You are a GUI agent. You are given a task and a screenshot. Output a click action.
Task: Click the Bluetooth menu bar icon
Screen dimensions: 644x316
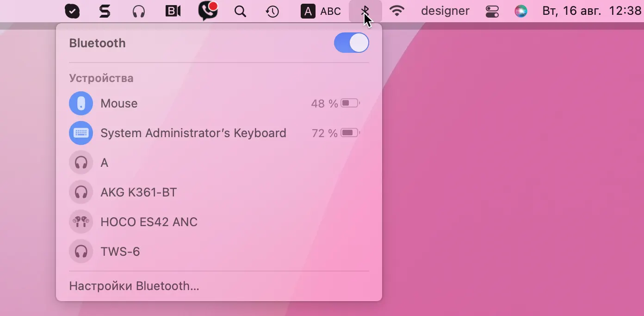365,11
